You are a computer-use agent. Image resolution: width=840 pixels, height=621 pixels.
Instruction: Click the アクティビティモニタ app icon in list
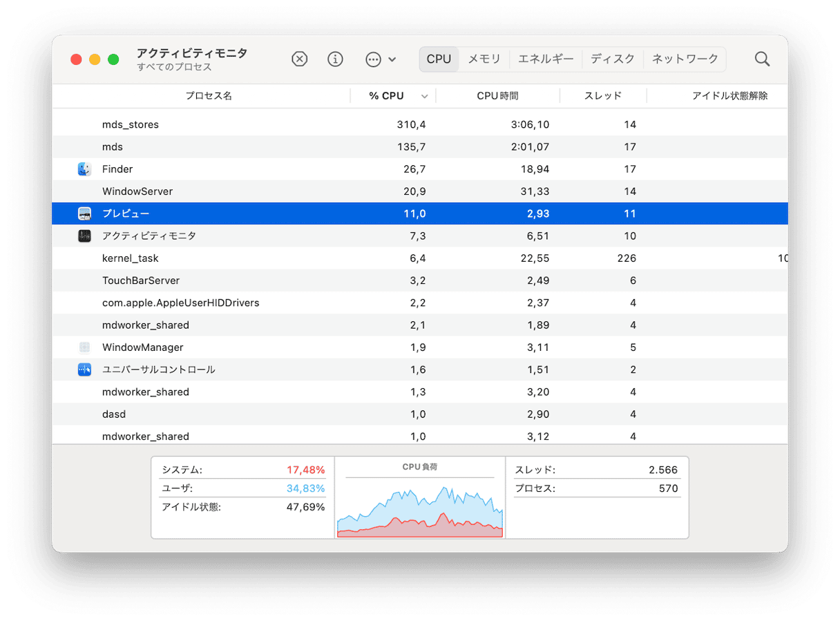pyautogui.click(x=84, y=236)
